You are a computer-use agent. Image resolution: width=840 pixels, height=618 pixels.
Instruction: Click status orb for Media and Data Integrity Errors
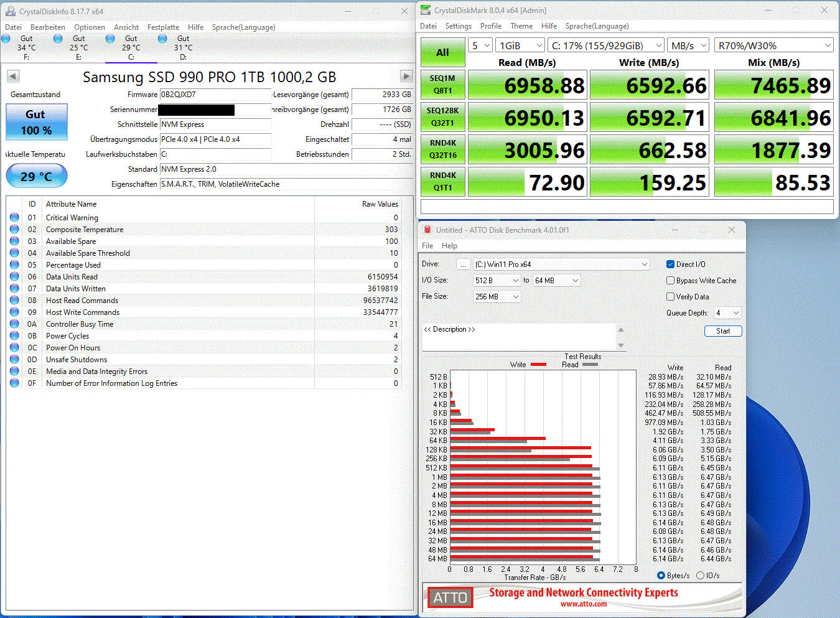pyautogui.click(x=14, y=371)
